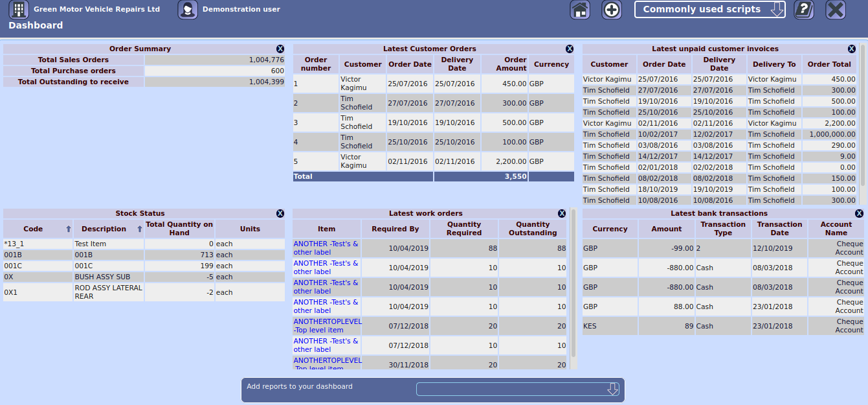Dismiss the Latest work orders panel
Image resolution: width=868 pixels, height=405 pixels.
(x=562, y=213)
